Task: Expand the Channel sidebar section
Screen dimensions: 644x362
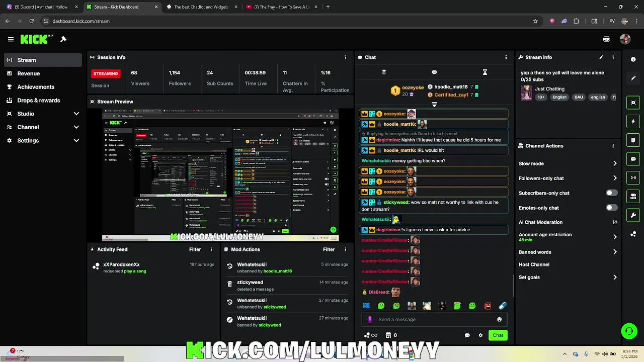Action: coord(76,127)
